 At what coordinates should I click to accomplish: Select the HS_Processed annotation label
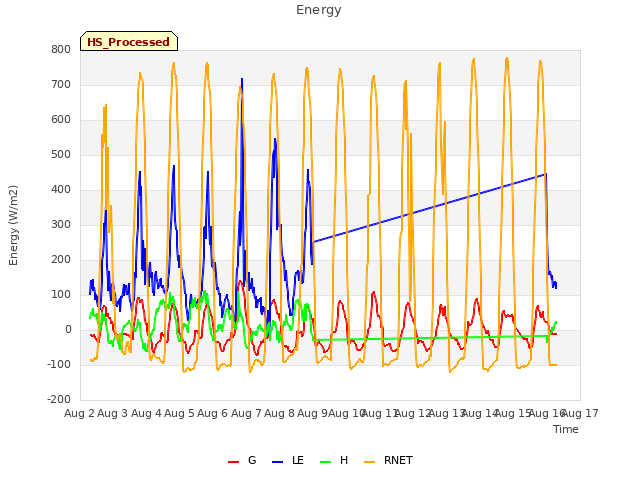[x=129, y=41]
